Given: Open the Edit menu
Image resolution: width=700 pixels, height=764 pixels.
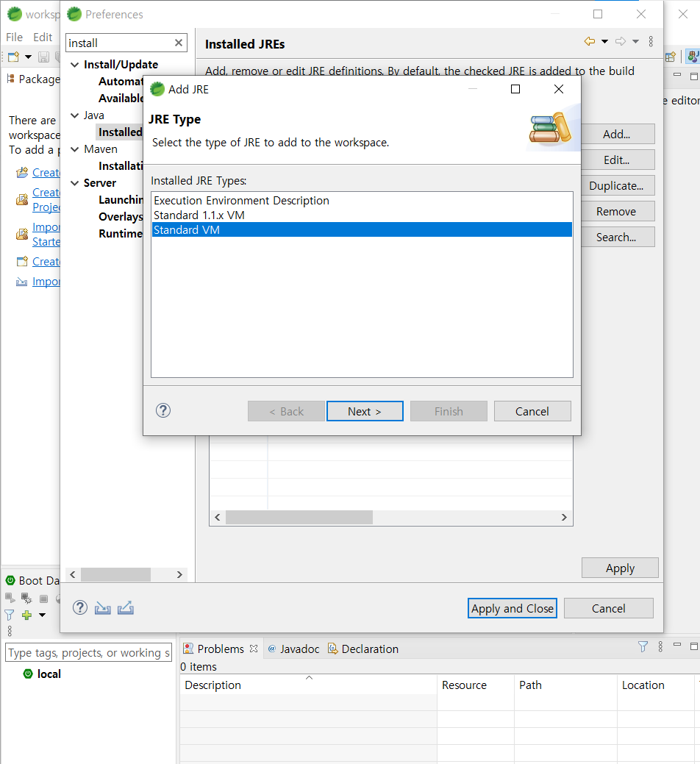Looking at the screenshot, I should (43, 37).
